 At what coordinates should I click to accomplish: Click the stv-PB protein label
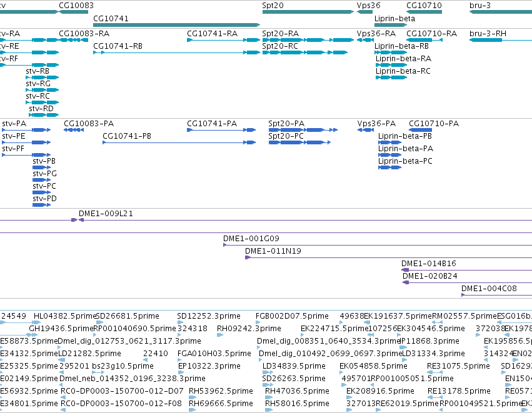coord(44,161)
